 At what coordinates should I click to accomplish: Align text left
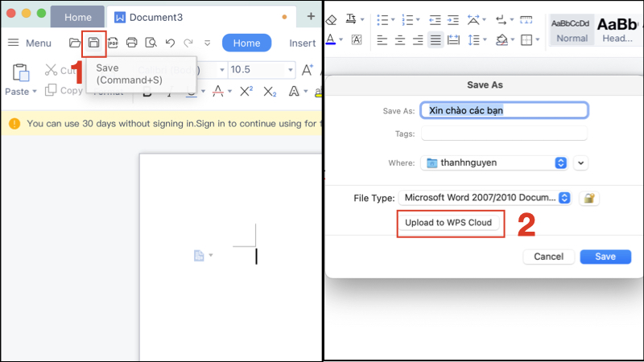click(382, 40)
